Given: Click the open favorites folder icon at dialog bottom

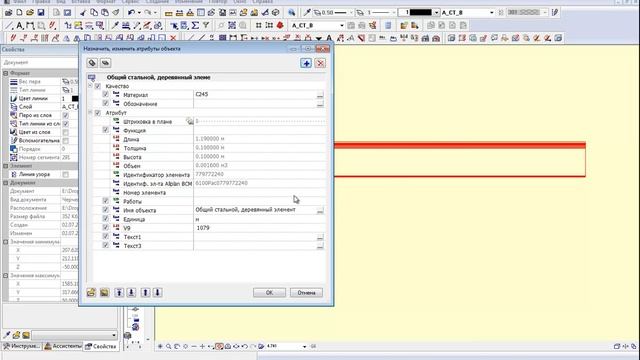Looking at the screenshot, I should [x=91, y=292].
